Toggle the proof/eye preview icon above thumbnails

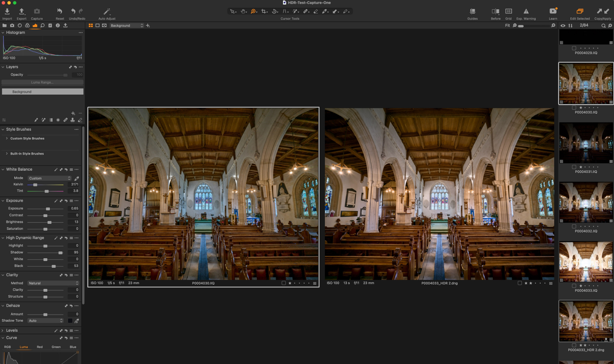[x=563, y=25]
